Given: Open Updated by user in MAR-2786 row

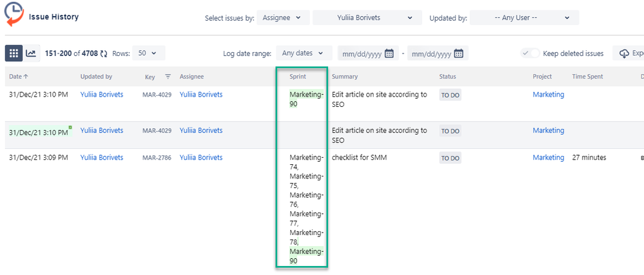Looking at the screenshot, I should (x=101, y=158).
